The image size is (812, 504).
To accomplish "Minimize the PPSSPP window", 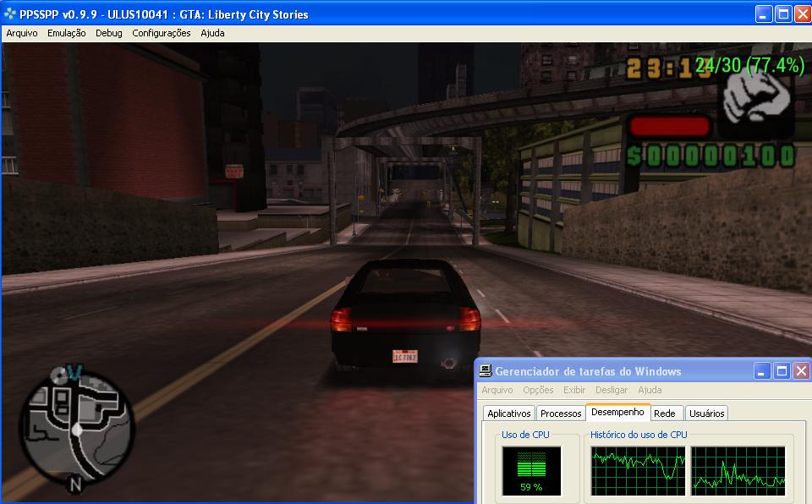I will tap(763, 14).
